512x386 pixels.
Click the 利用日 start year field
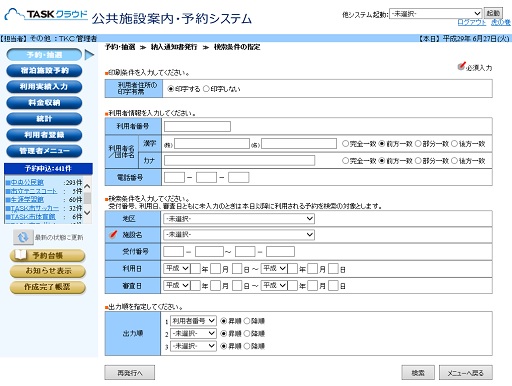(196, 268)
